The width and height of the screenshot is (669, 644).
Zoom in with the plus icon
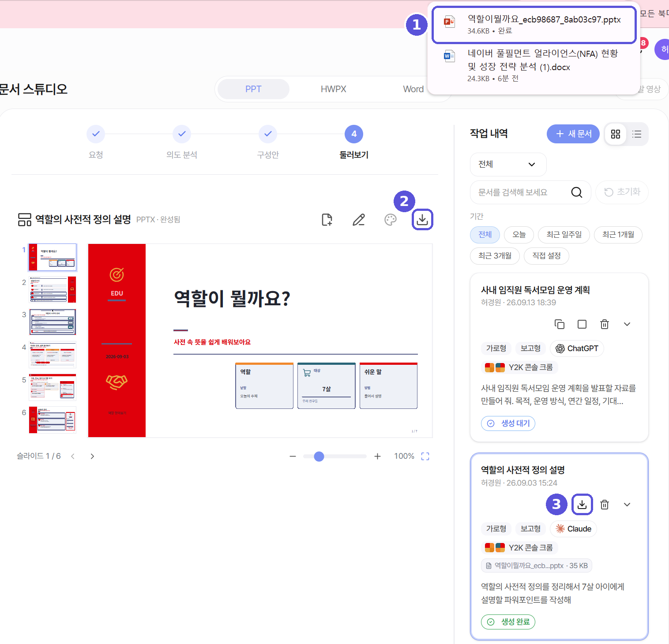click(377, 456)
